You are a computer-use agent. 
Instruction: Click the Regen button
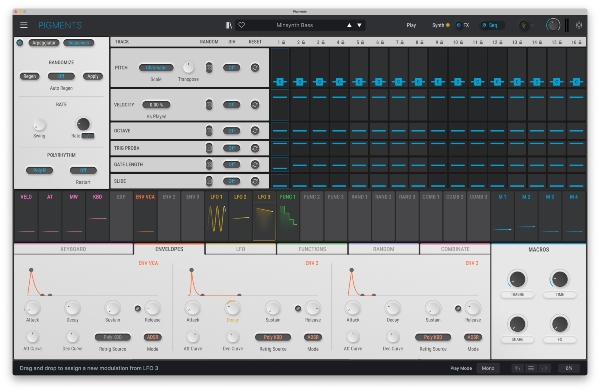coord(29,76)
